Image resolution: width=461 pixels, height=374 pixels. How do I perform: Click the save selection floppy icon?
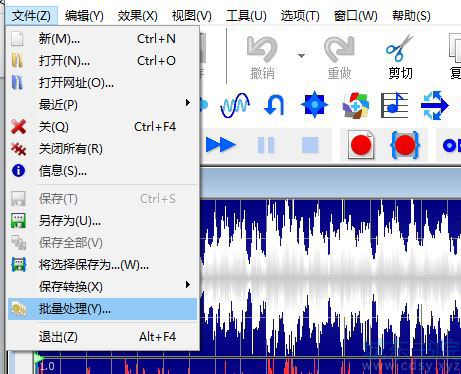tap(19, 265)
